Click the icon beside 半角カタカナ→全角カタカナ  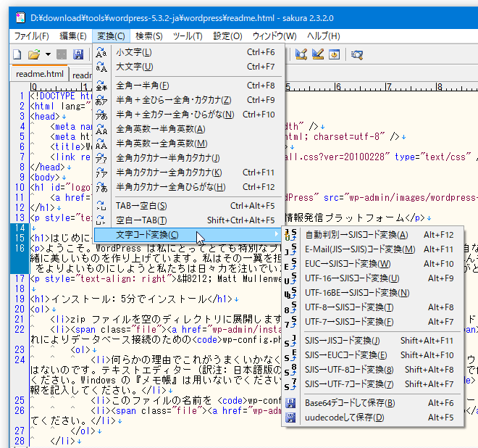pyautogui.click(x=101, y=173)
